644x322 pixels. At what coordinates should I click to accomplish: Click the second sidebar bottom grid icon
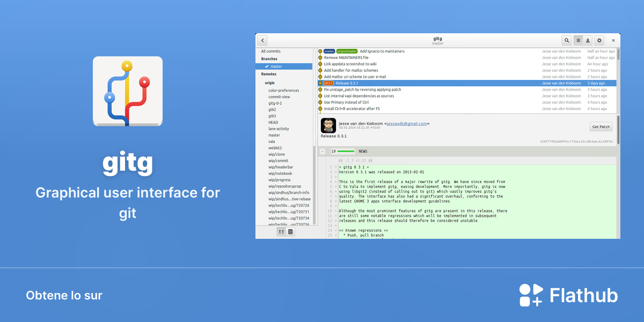(290, 232)
